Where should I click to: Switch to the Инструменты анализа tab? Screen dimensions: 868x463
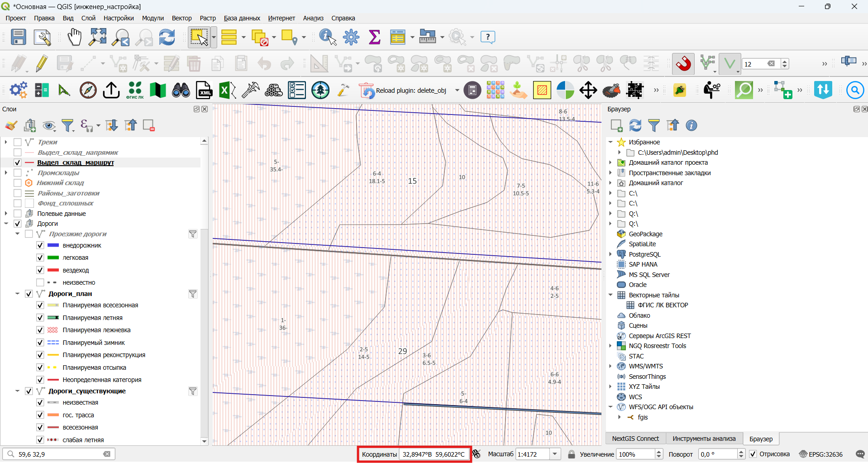704,439
